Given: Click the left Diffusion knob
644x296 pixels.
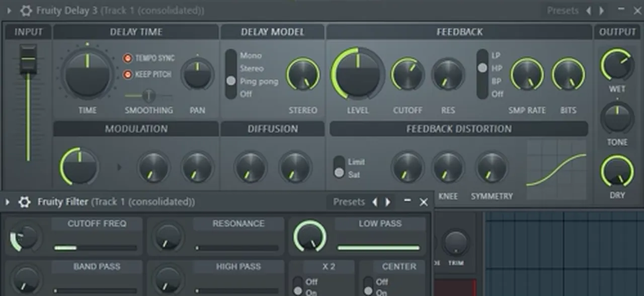Looking at the screenshot, I should point(250,168).
